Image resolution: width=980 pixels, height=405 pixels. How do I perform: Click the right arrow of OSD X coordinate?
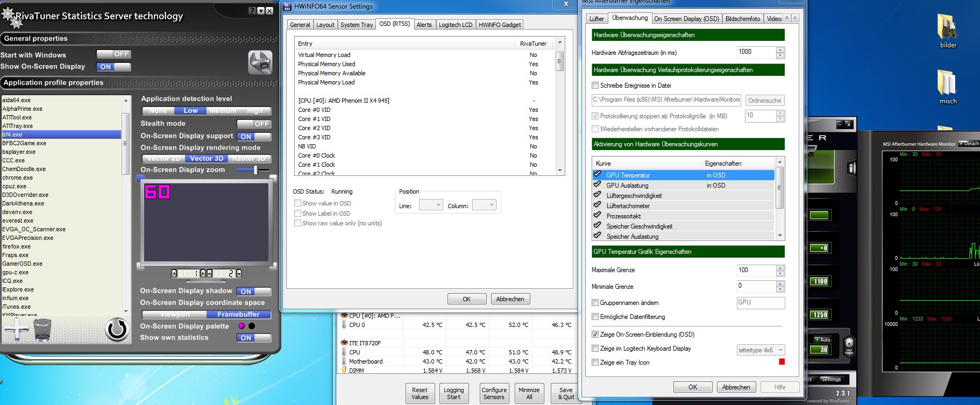pos(203,273)
